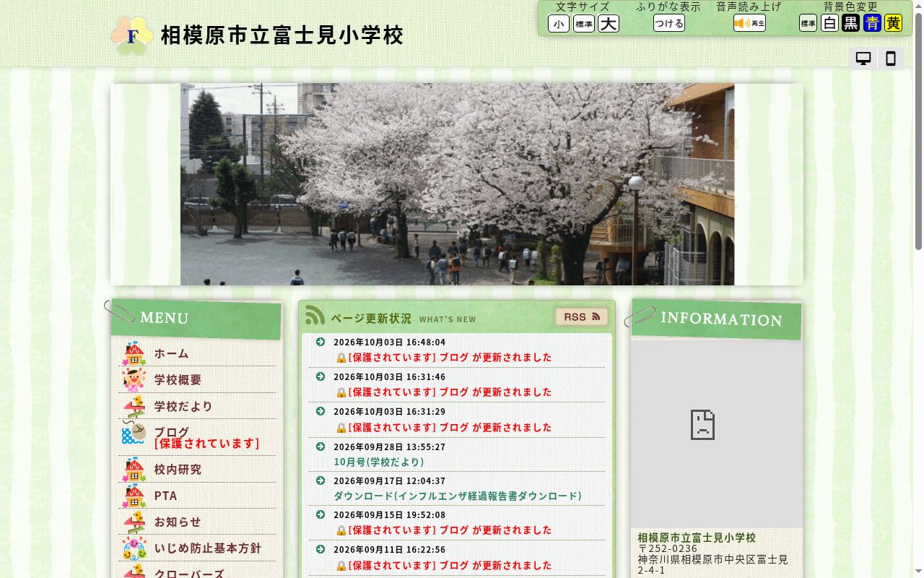The width and height of the screenshot is (924, 578).
Task: Open 学校だより menu item
Action: point(183,407)
